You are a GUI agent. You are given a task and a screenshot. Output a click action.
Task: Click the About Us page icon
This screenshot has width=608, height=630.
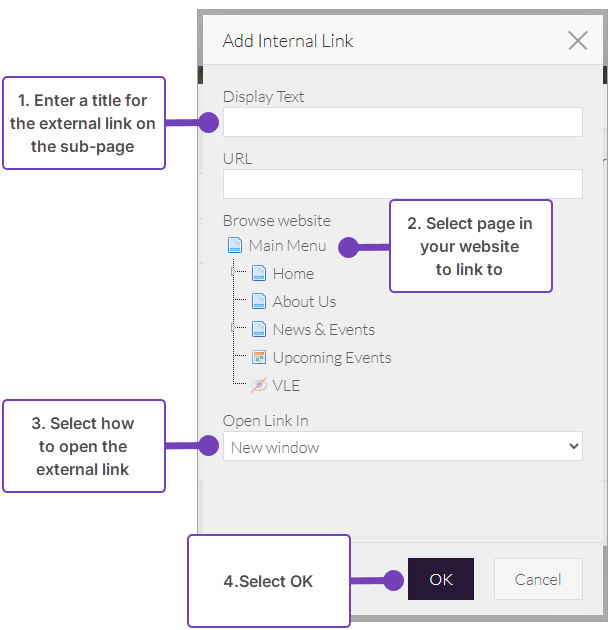click(259, 301)
